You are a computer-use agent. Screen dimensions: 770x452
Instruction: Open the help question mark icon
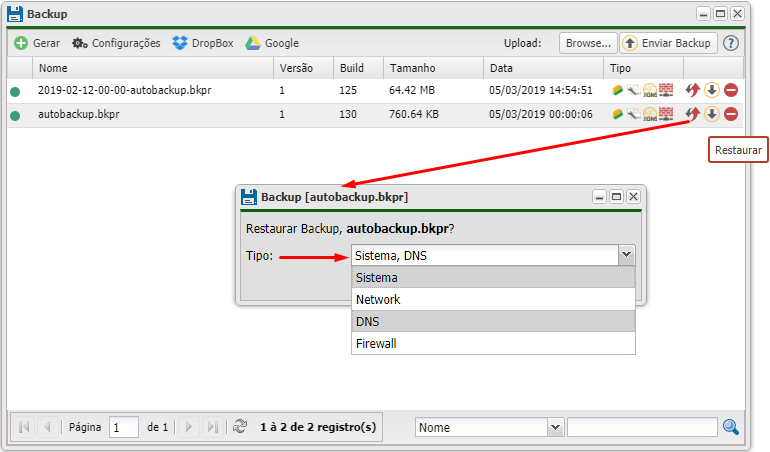tap(731, 43)
